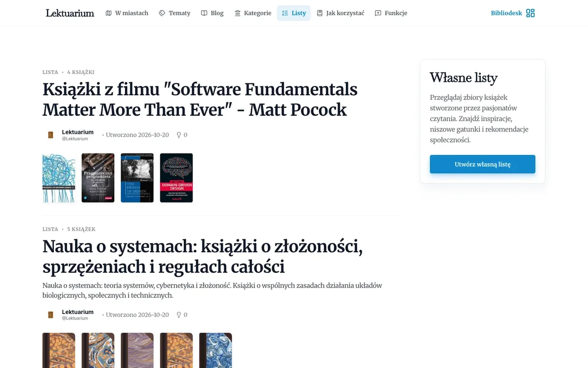This screenshot has height=368, width=588.
Task: Open the Philosophy of Software Design cover
Action: (59, 178)
